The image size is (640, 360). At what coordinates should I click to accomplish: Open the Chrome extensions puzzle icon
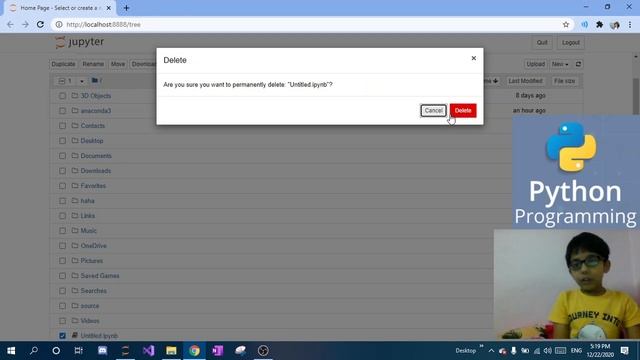599,24
